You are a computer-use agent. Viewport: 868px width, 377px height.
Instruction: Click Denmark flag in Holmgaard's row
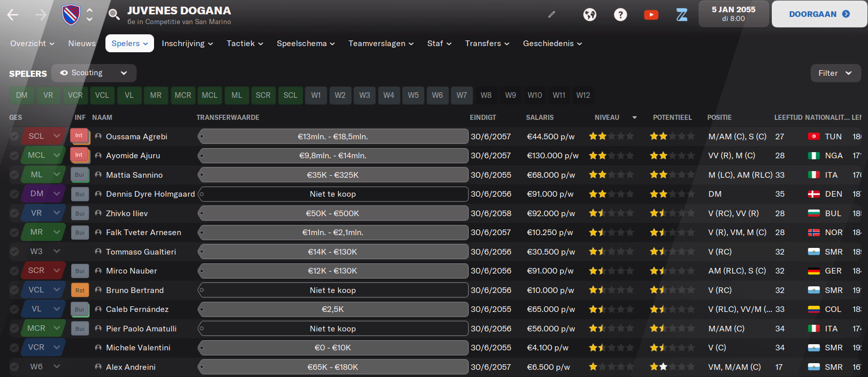pos(814,194)
